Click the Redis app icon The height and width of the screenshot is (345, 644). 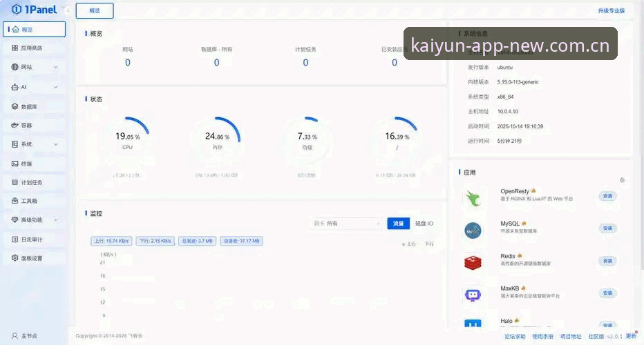[x=473, y=262]
